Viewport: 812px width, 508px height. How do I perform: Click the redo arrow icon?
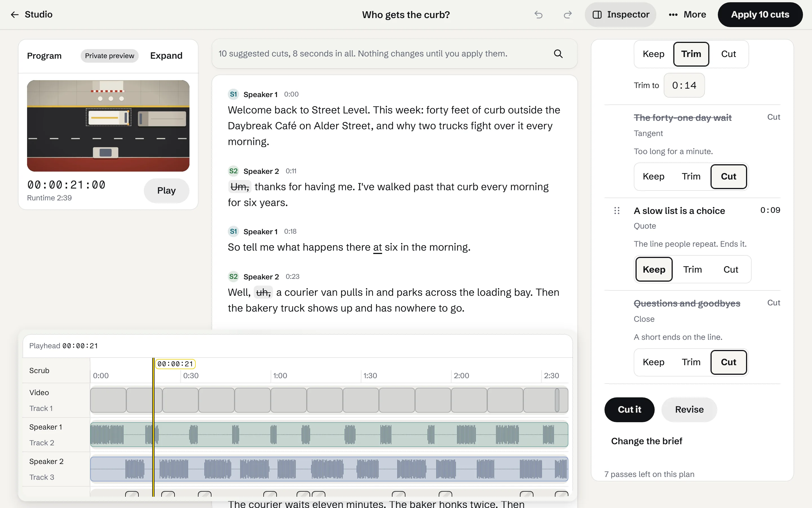568,14
